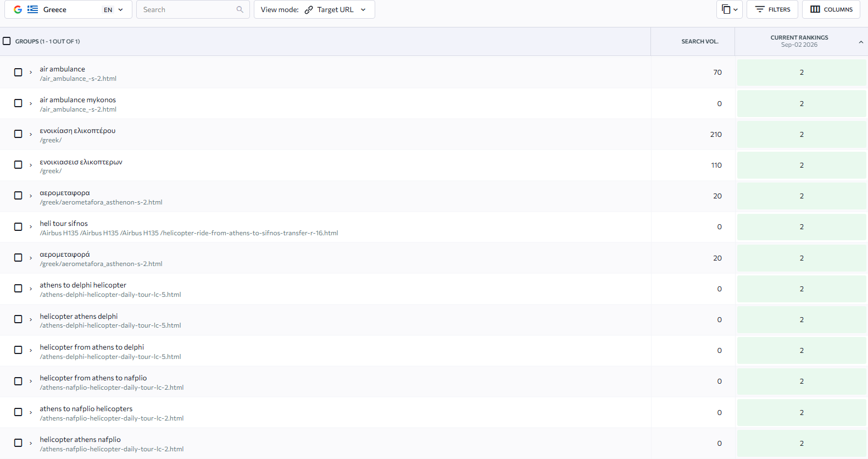This screenshot has width=868, height=459.
Task: Open the copy options icon
Action: coord(729,9)
